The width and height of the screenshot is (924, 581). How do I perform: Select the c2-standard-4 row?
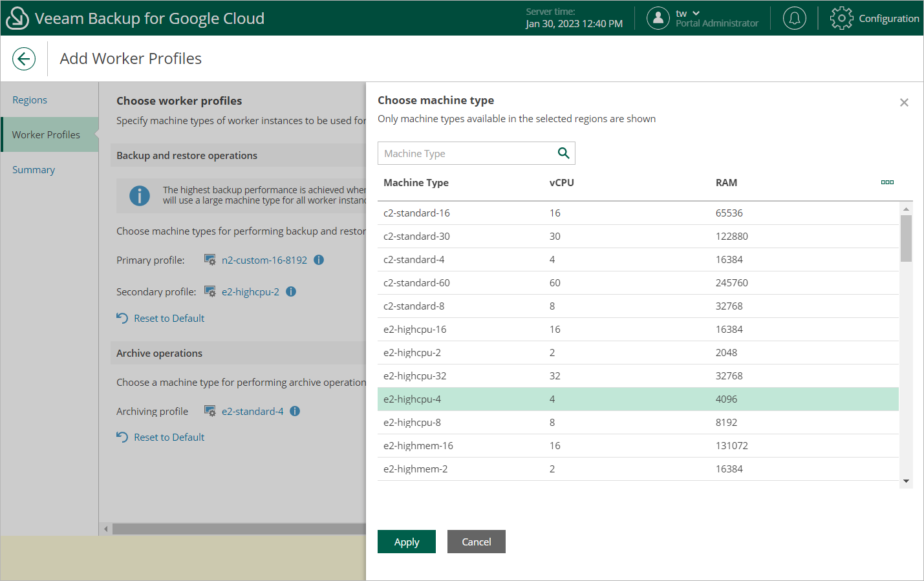click(638, 260)
